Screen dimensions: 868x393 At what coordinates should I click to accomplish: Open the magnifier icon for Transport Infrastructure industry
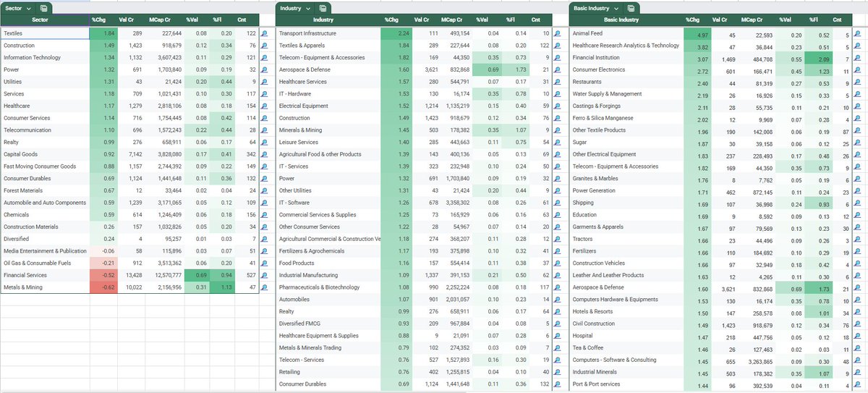[x=557, y=33]
